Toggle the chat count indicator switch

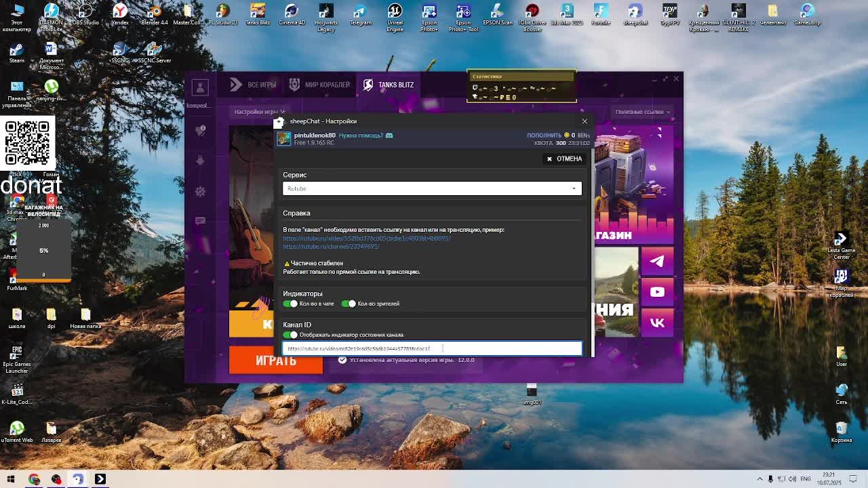click(x=291, y=304)
